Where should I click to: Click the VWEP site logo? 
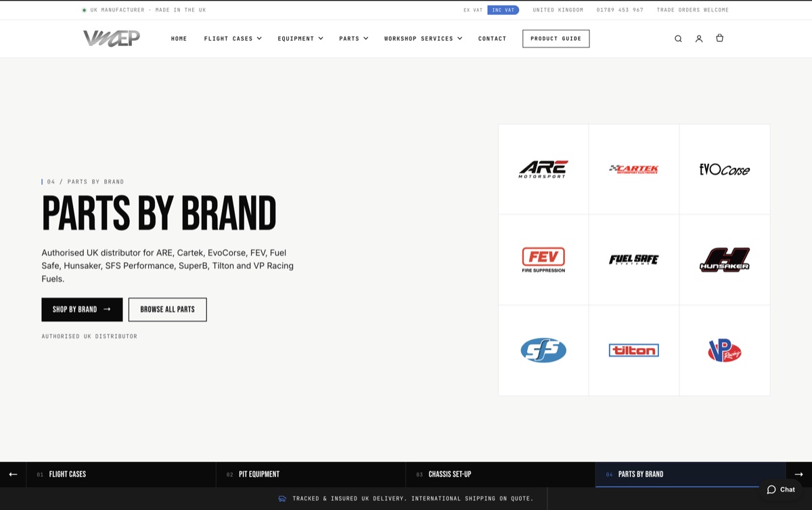tap(112, 39)
